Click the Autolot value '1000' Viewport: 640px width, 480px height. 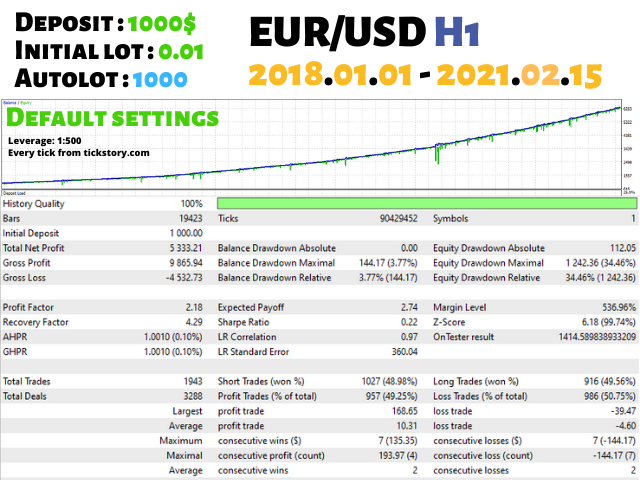(160, 79)
